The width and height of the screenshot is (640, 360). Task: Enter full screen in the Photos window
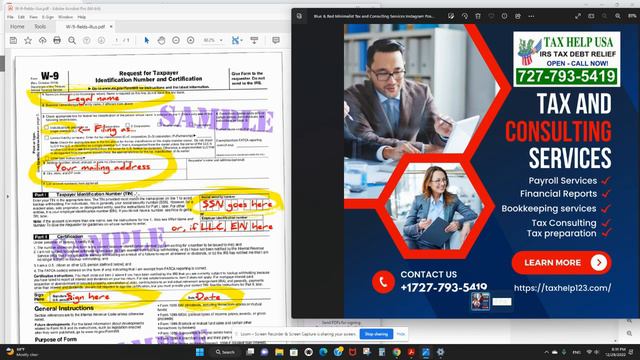(x=578, y=16)
